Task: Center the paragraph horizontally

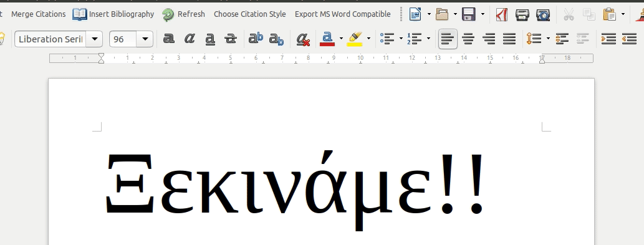Action: 468,39
